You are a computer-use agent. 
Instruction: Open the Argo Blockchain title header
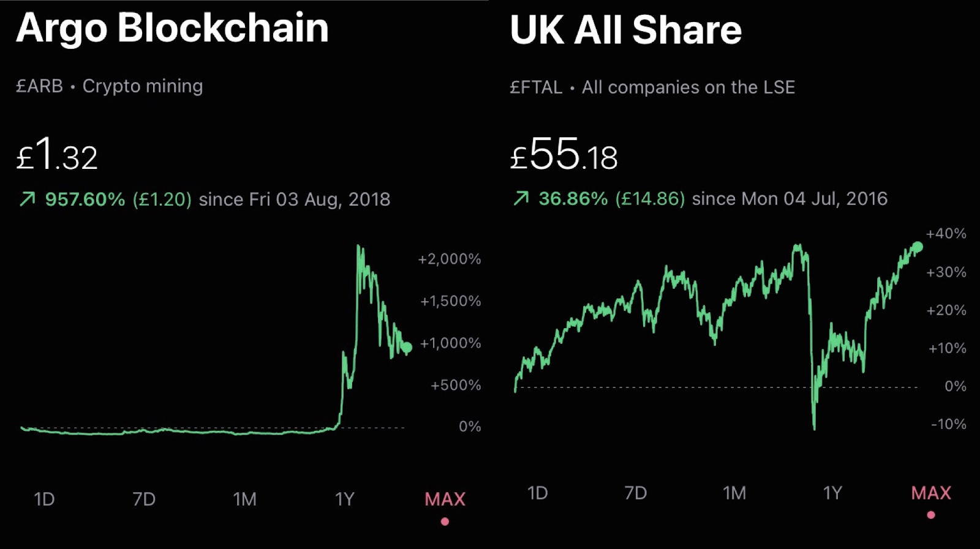(173, 28)
